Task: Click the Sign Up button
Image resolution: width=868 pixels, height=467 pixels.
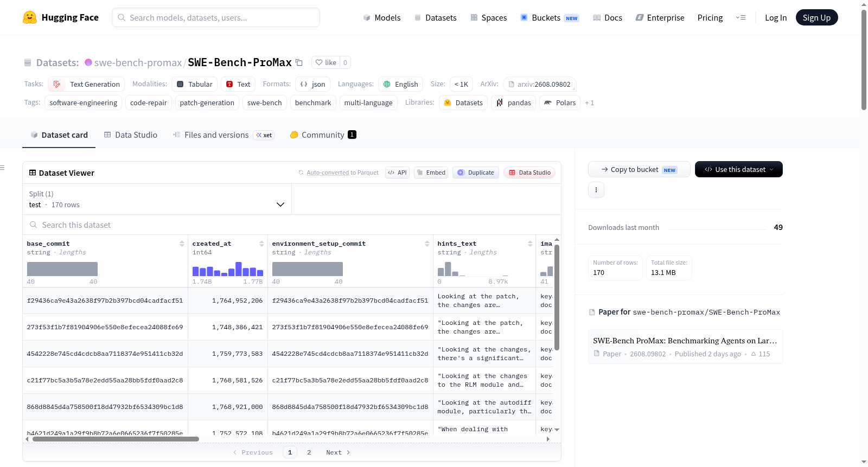Action: [816, 17]
